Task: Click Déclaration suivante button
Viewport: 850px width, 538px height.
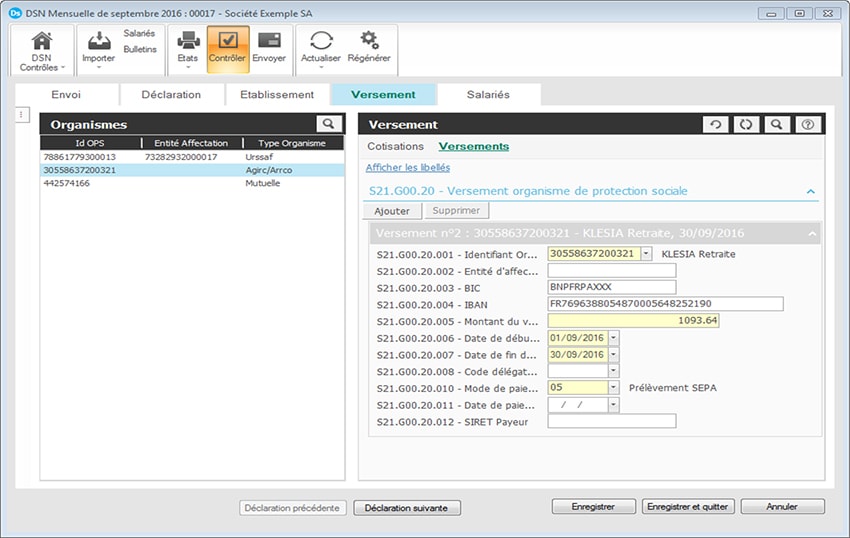Action: tap(407, 508)
